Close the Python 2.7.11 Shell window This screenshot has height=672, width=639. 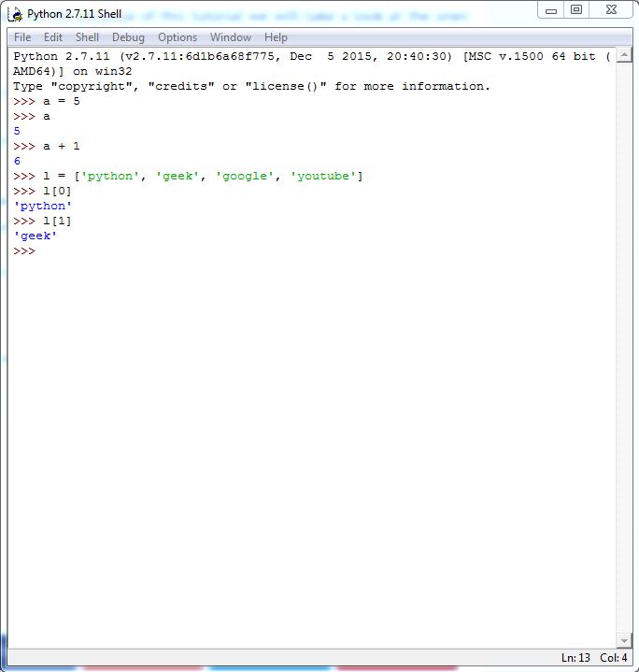pyautogui.click(x=611, y=10)
